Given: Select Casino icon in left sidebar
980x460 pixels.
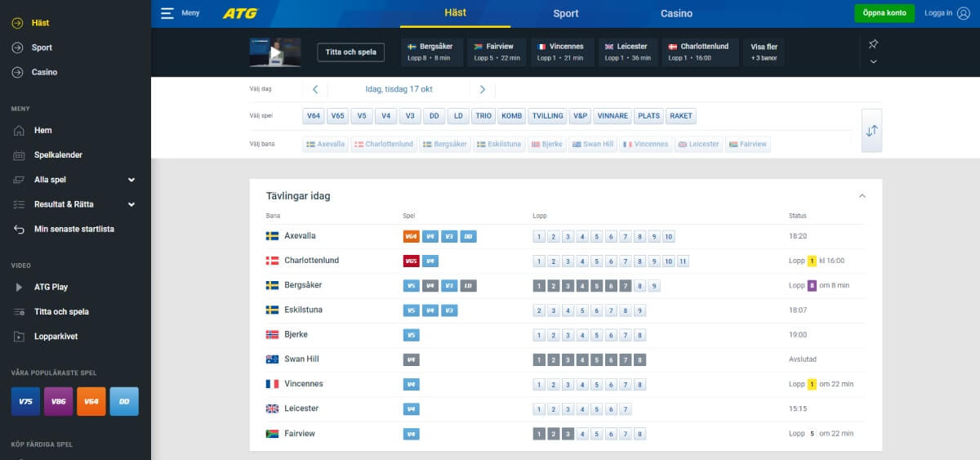Looking at the screenshot, I should click(17, 72).
